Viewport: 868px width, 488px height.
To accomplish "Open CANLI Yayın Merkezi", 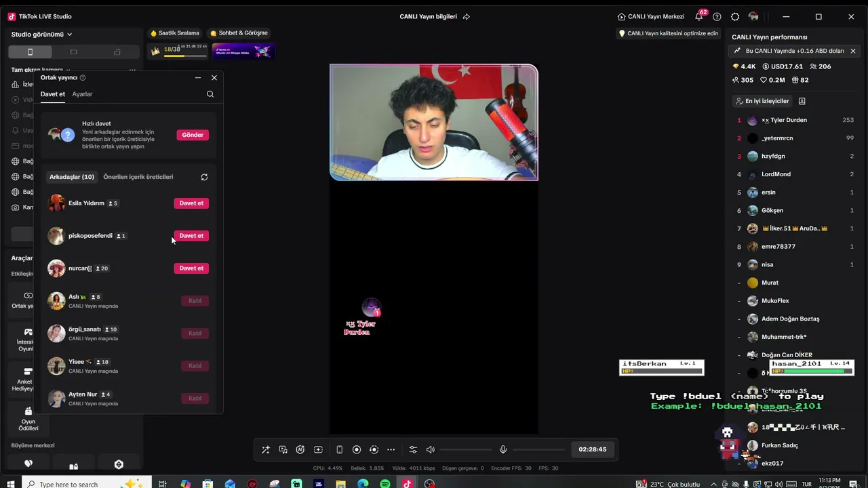I will click(x=651, y=16).
